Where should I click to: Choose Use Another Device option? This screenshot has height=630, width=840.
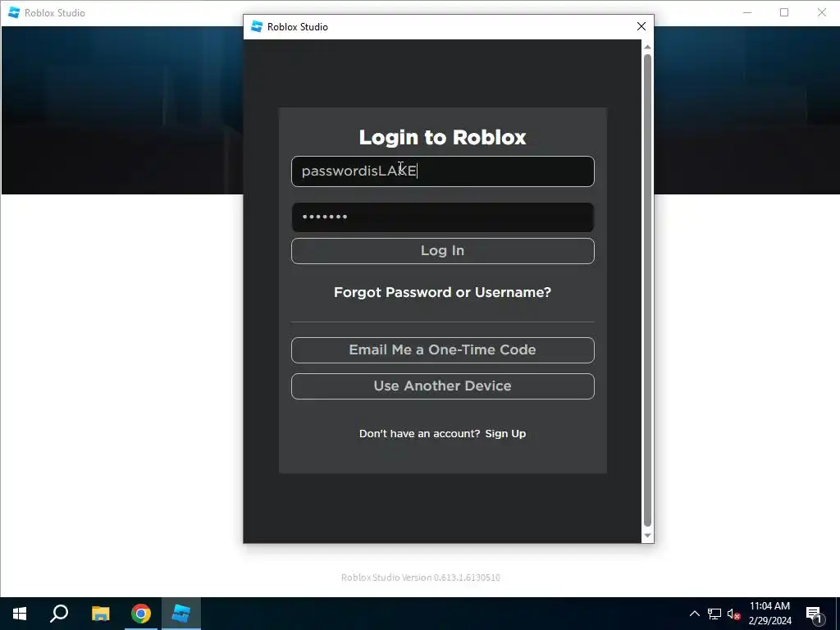[442, 386]
